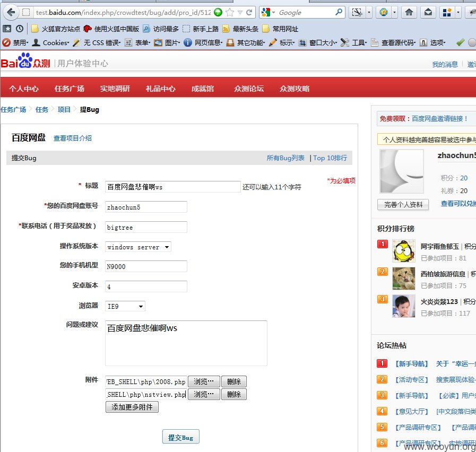The height and width of the screenshot is (452, 476).
Task: Open 最新头条 RSS feed bookmark
Action: (x=240, y=29)
